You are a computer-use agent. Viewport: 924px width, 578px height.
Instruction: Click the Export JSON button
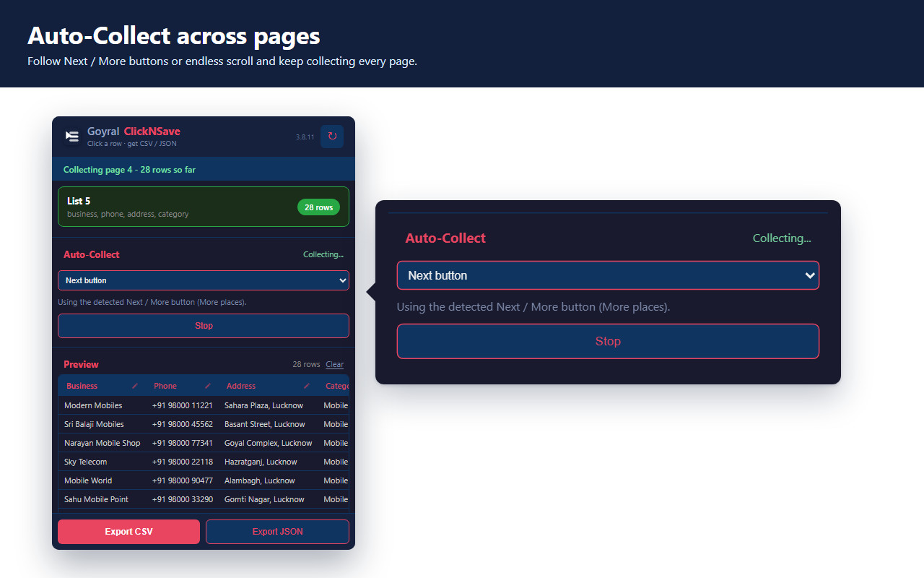[277, 532]
